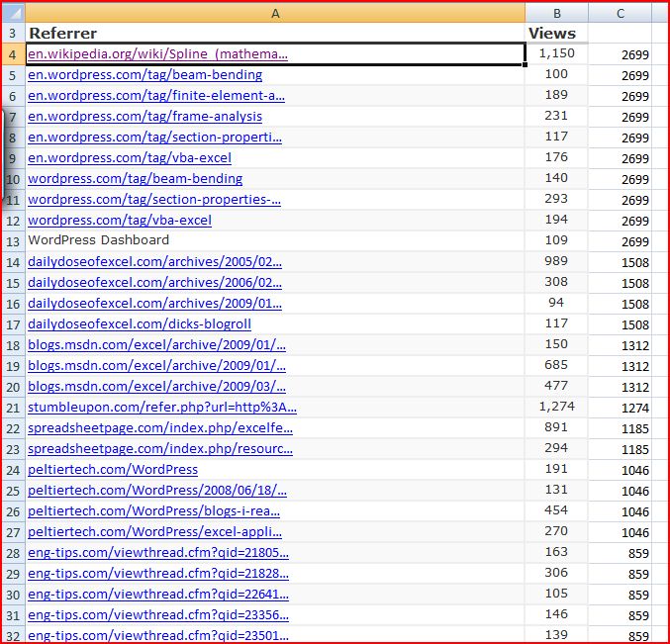Open the en.wordpress.com/tag/finite-element link

pyautogui.click(x=155, y=96)
